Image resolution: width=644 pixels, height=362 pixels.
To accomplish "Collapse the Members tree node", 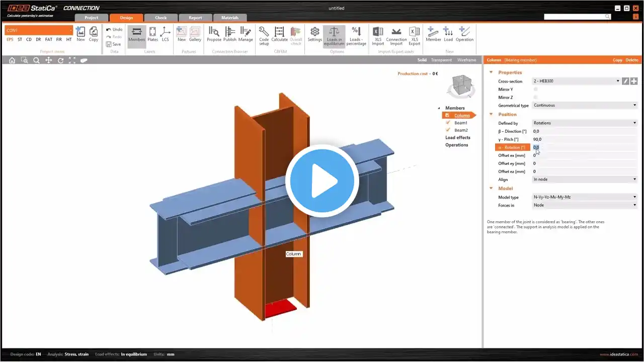I will coord(439,108).
